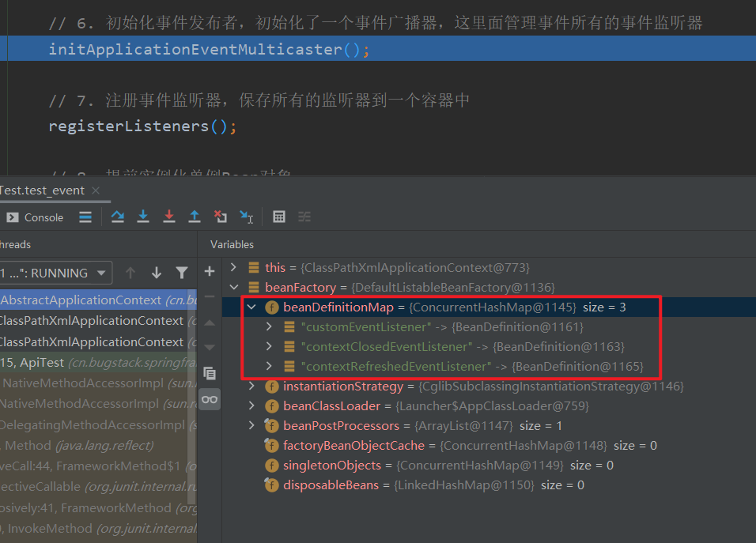Click the Step Over debugger icon

tap(118, 217)
